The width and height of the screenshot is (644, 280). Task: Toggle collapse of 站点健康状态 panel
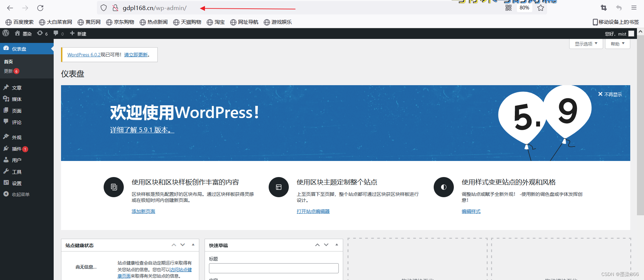193,245
